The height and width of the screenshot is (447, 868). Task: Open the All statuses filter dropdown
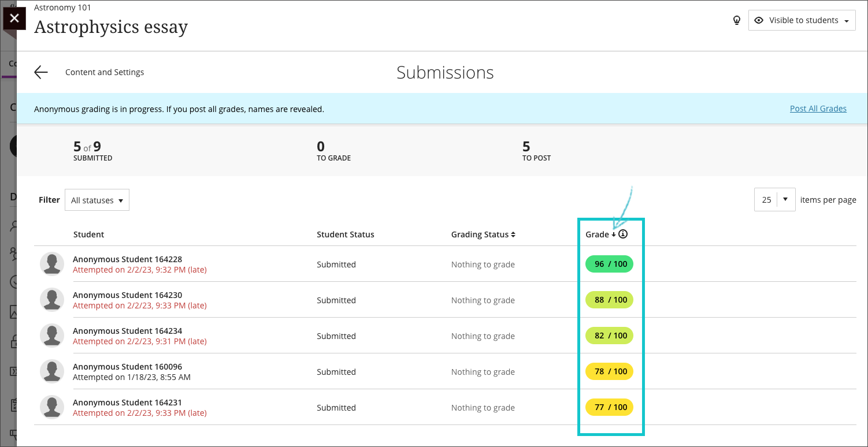pos(97,200)
